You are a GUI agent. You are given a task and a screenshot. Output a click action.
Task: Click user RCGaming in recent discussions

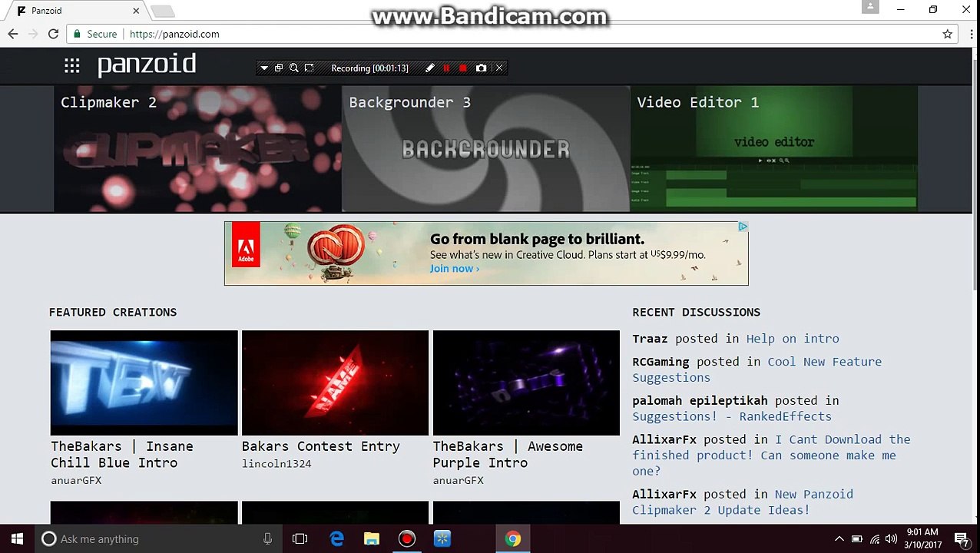pos(661,362)
